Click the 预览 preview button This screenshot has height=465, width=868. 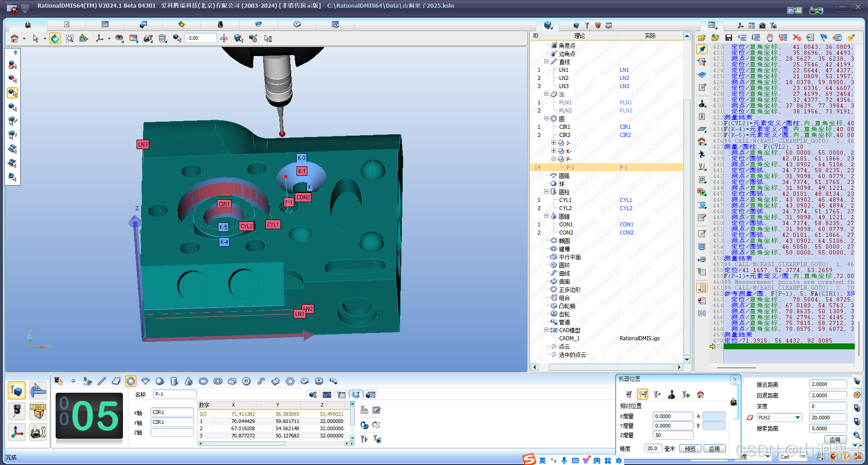(x=690, y=449)
